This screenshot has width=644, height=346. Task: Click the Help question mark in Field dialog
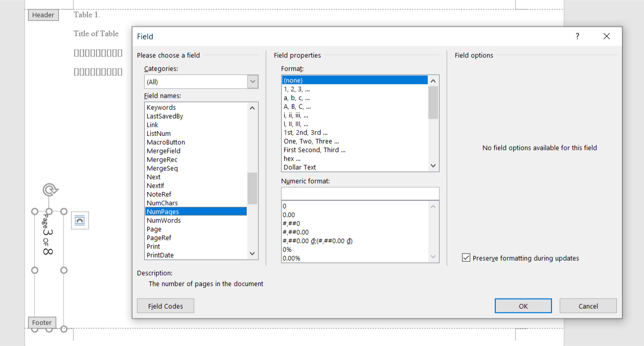pos(577,36)
